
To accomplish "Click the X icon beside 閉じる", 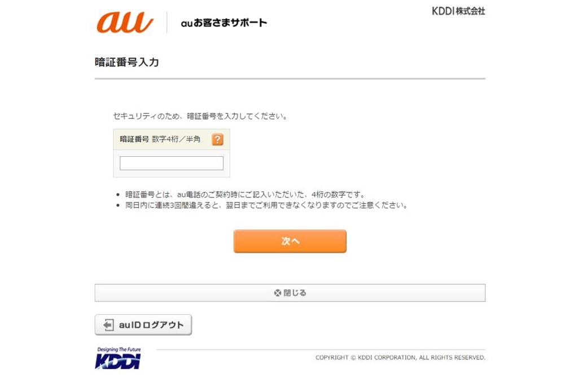I will pos(278,293).
